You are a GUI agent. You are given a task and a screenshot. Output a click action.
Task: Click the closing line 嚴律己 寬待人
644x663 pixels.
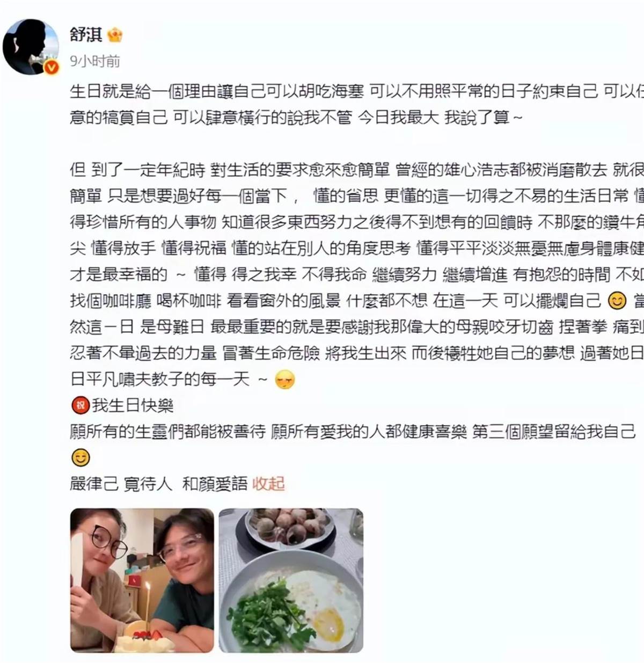point(121,484)
